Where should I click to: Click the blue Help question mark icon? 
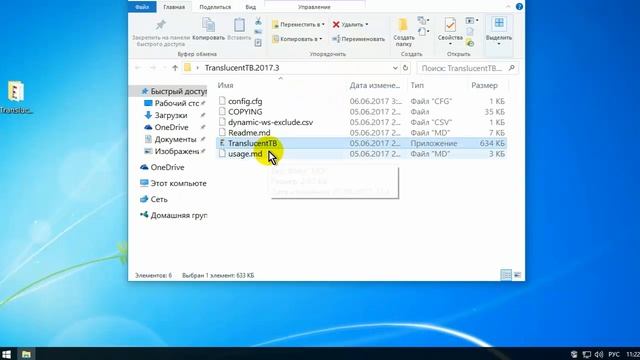tap(519, 7)
